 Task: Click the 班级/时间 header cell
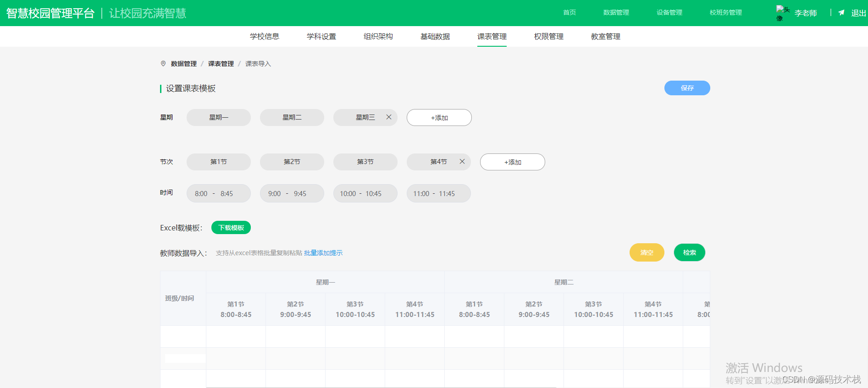[183, 298]
